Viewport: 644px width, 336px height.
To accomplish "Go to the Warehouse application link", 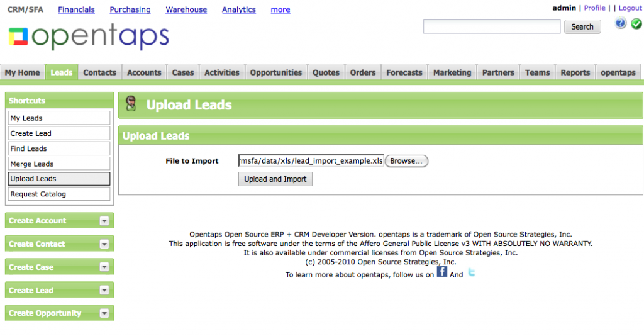I will click(x=186, y=9).
